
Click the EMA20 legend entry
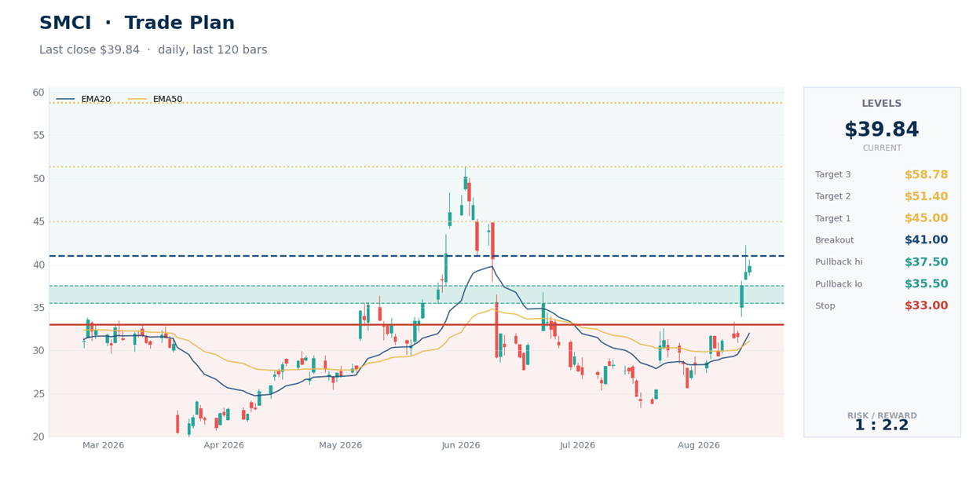pos(84,100)
